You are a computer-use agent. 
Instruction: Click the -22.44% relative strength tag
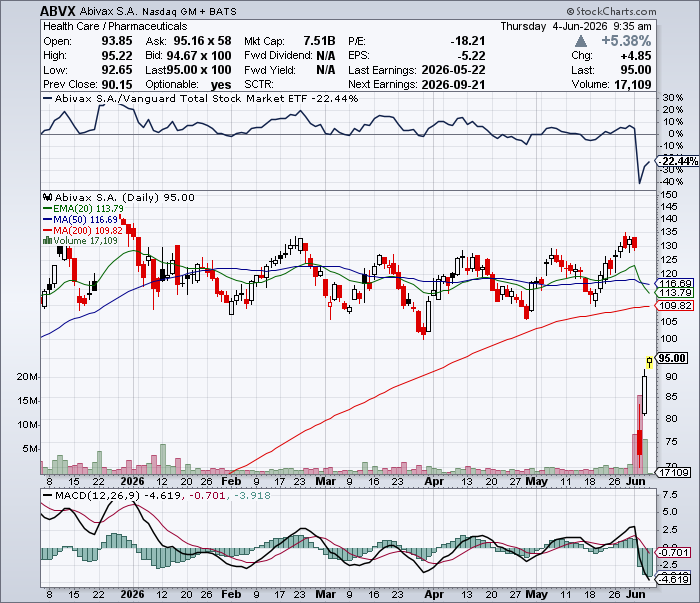(x=677, y=161)
